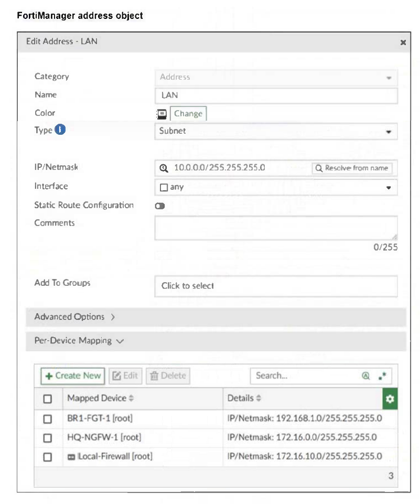Select all mapped devices with header checkbox
The height and width of the screenshot is (504, 420).
pyautogui.click(x=48, y=399)
